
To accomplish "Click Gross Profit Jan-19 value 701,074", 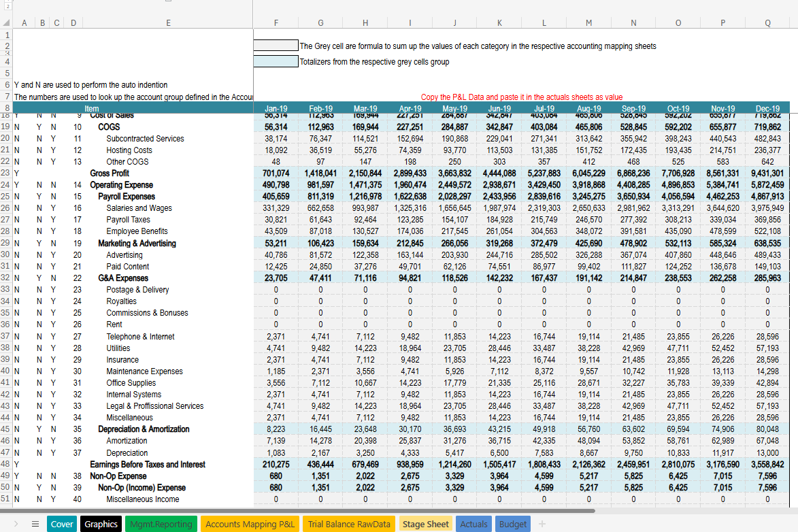I will tap(276, 173).
